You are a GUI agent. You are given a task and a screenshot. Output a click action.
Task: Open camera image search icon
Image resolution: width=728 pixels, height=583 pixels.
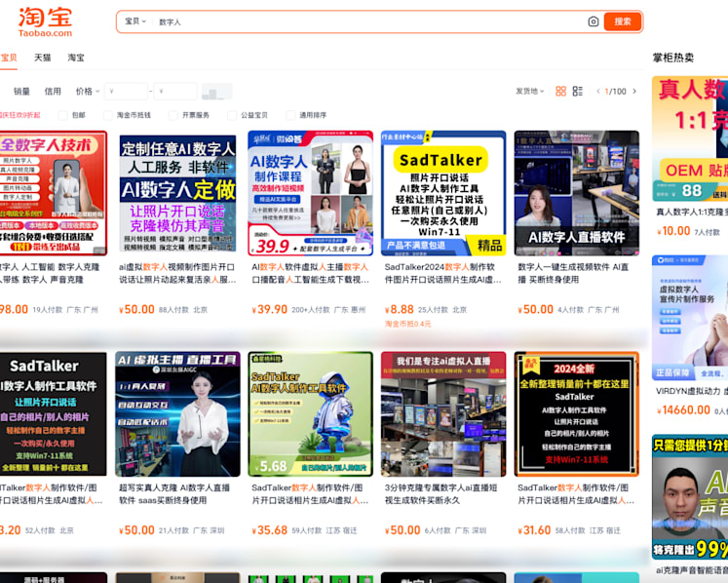click(593, 21)
